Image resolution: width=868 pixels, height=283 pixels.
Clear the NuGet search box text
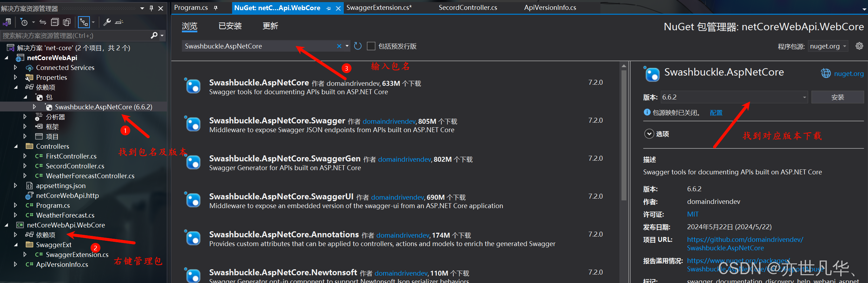tap(339, 46)
